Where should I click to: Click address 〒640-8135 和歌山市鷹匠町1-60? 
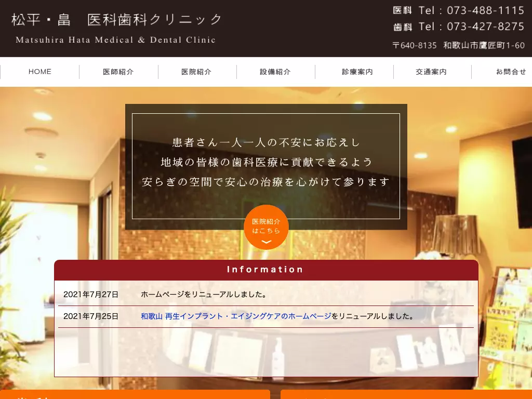pos(458,45)
